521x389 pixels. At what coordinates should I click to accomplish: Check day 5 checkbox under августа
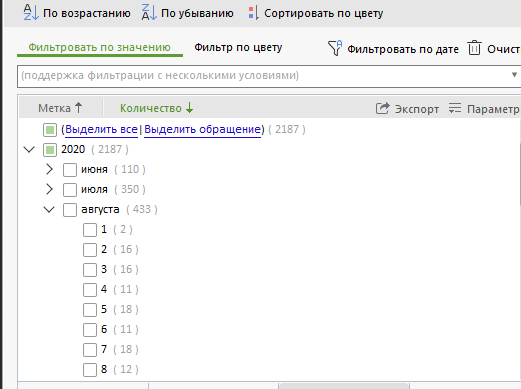(x=90, y=310)
